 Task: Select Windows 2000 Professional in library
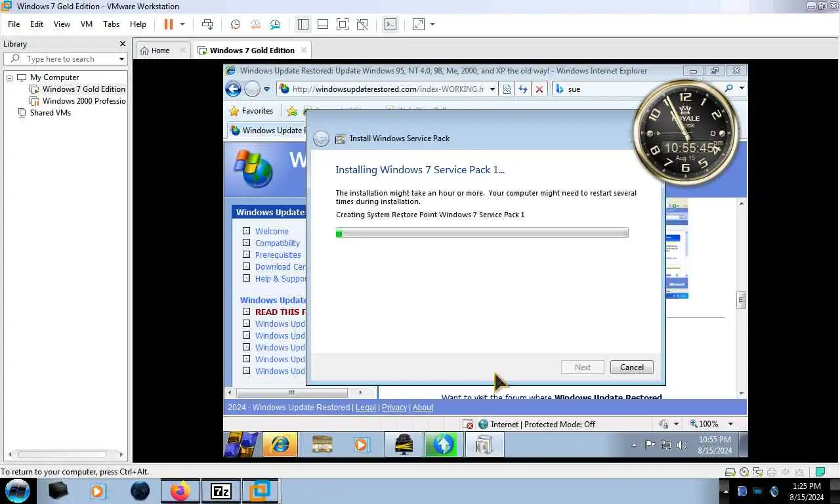83,101
